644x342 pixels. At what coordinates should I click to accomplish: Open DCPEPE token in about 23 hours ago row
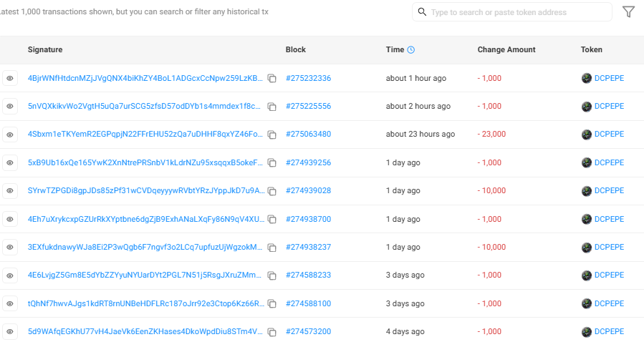(x=609, y=134)
